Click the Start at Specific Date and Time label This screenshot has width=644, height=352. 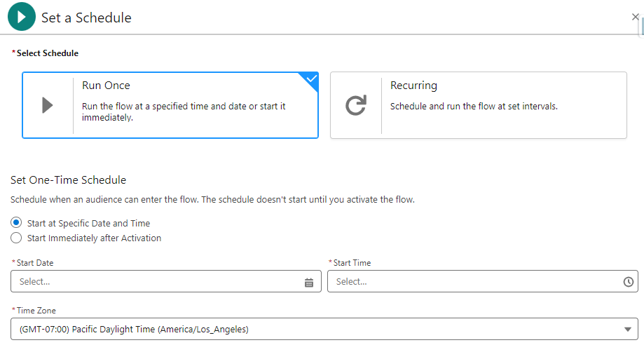coord(89,224)
